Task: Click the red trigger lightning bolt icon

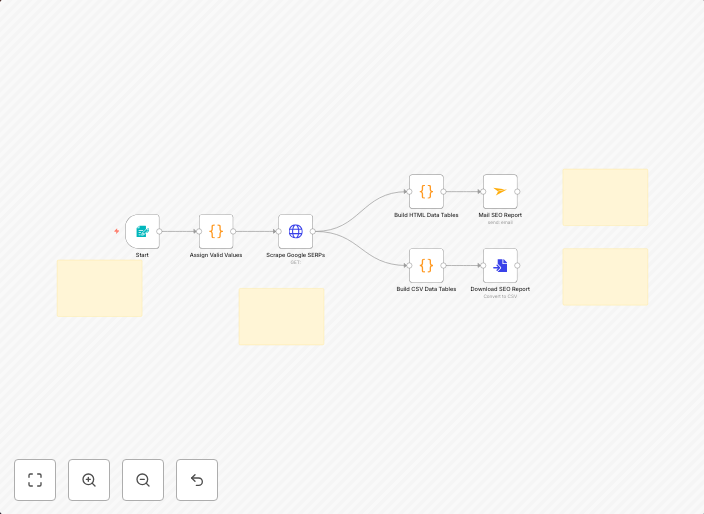Action: (117, 231)
